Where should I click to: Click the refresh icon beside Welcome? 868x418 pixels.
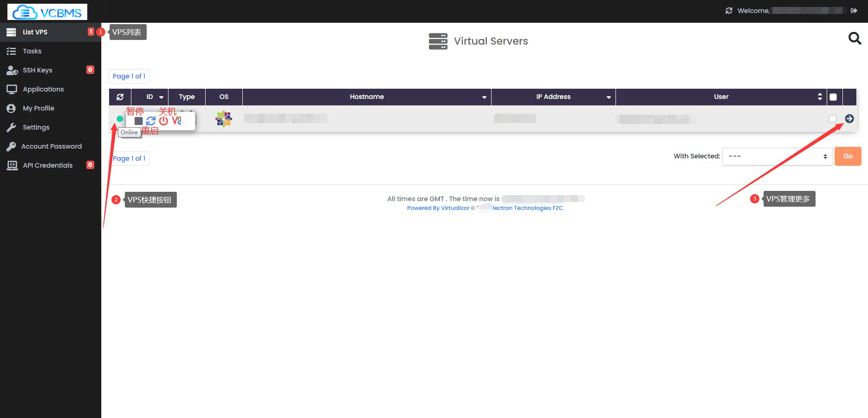(x=729, y=11)
